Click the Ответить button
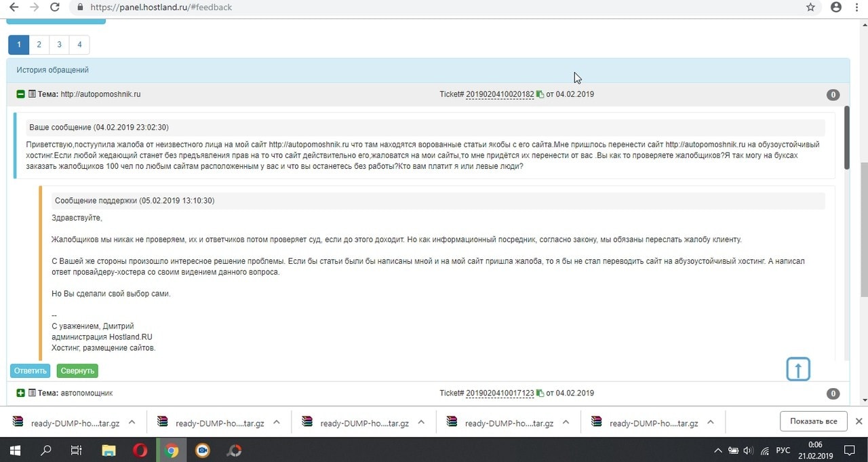Image resolution: width=868 pixels, height=462 pixels. point(31,371)
